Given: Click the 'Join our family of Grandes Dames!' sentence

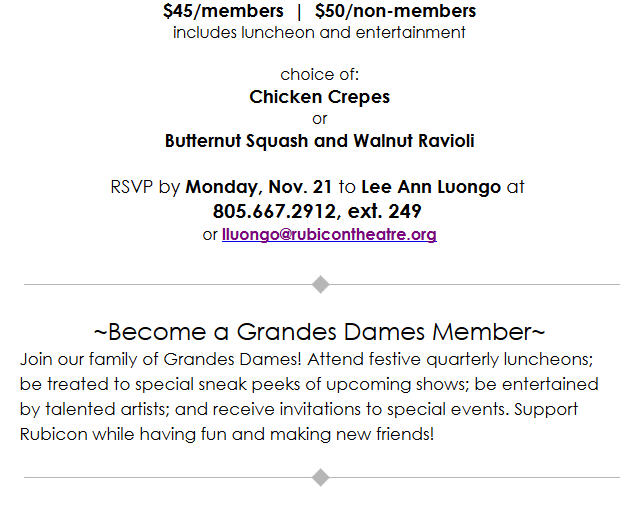Looking at the screenshot, I should point(150,358).
